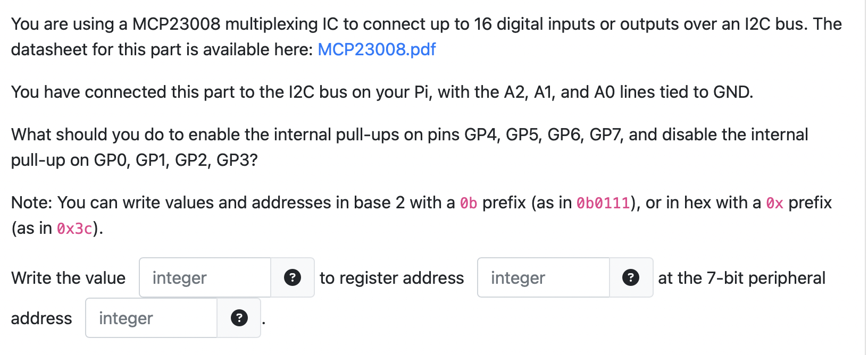Select the help icon nearest '7-bit peripheral' text
The image size is (868, 355).
tap(631, 277)
